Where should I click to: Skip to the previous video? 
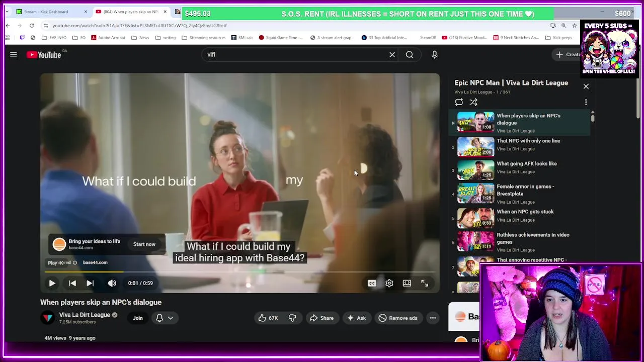tap(72, 283)
